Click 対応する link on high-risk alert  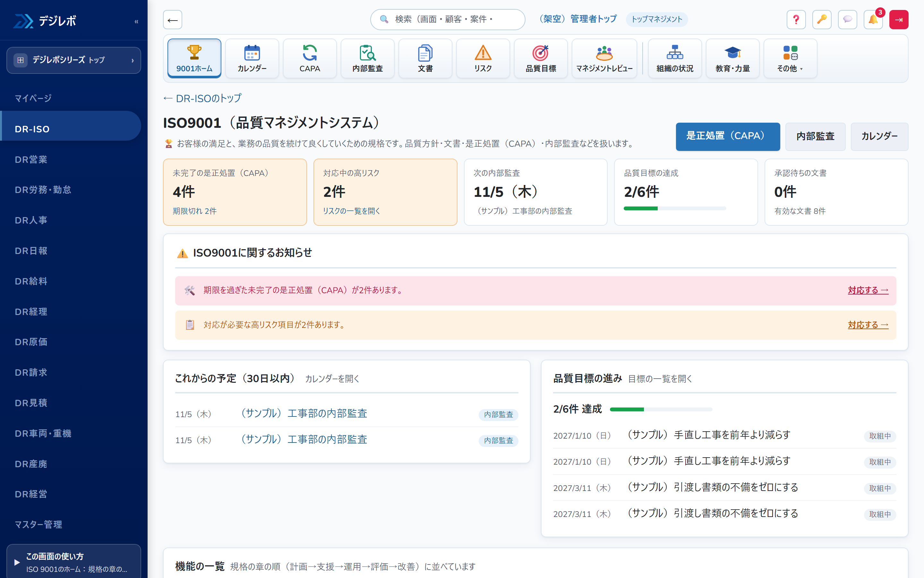[868, 325]
